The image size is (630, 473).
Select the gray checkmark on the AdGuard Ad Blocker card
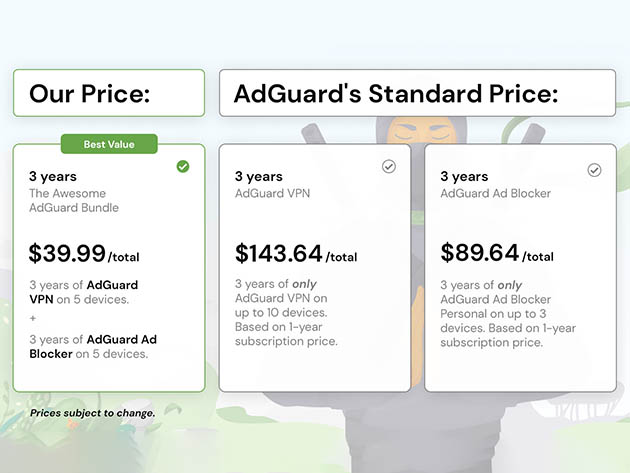pos(594,170)
